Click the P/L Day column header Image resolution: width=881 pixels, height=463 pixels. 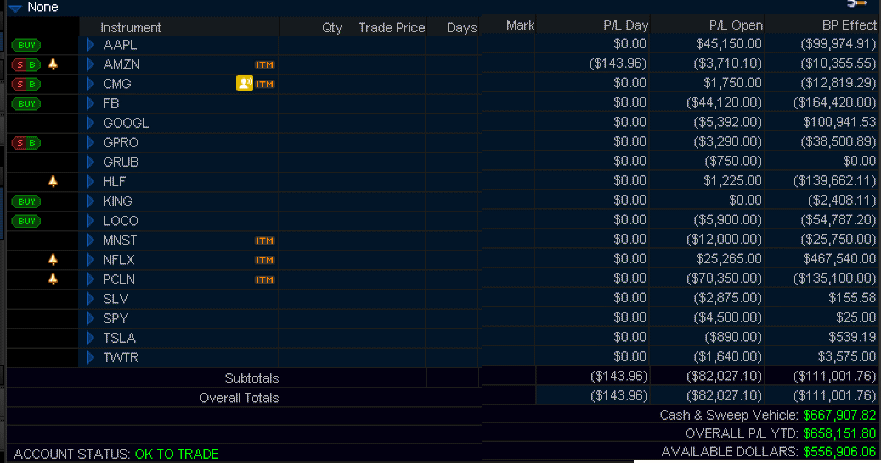(625, 26)
